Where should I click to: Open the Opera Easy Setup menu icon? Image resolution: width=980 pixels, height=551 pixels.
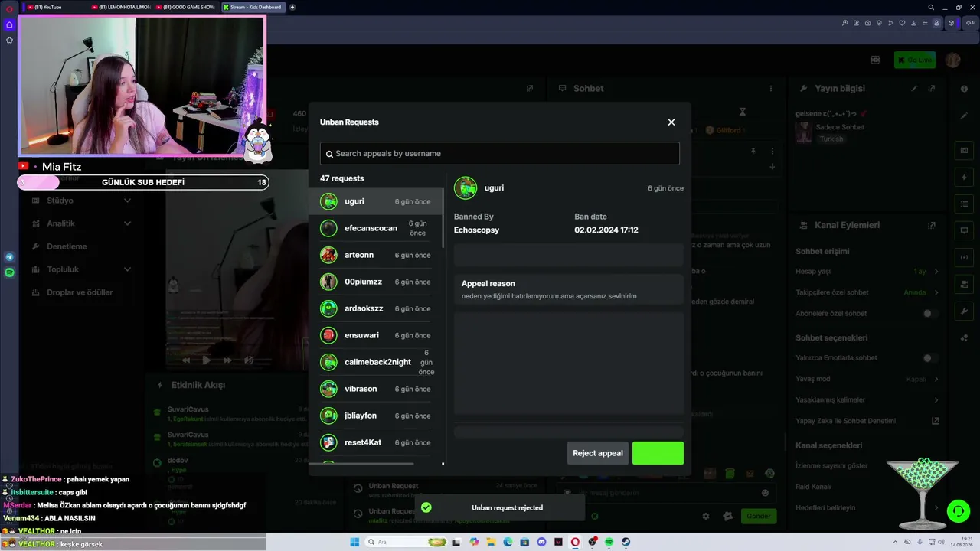click(925, 23)
